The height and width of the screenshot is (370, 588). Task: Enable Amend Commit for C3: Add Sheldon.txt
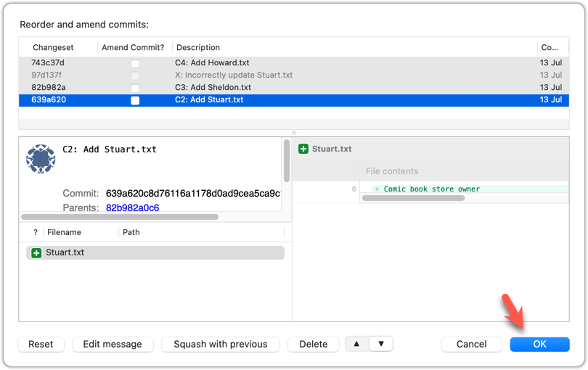pyautogui.click(x=135, y=88)
